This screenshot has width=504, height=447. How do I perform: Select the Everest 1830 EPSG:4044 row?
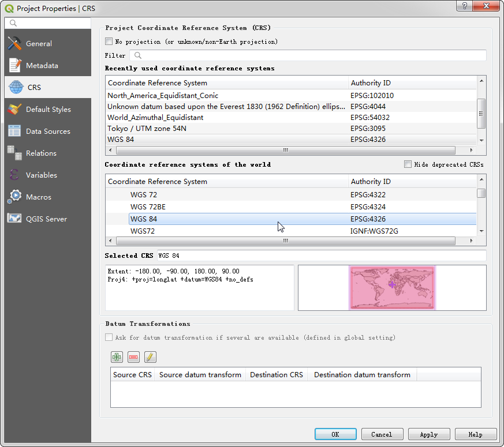pos(291,106)
